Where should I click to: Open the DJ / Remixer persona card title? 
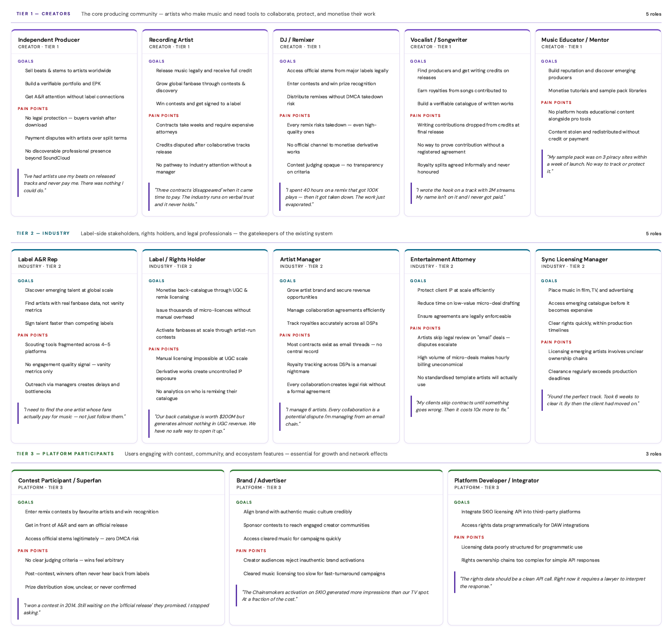297,40
